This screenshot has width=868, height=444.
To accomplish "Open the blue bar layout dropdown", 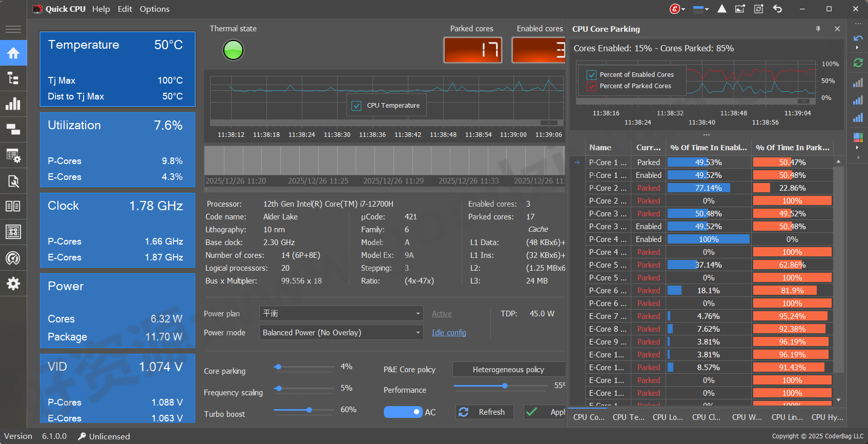I will click(700, 9).
